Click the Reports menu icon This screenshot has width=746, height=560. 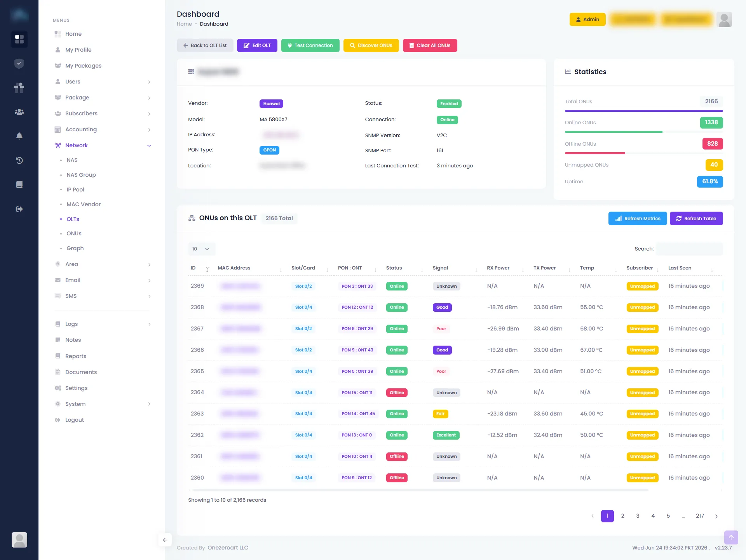[x=58, y=356]
